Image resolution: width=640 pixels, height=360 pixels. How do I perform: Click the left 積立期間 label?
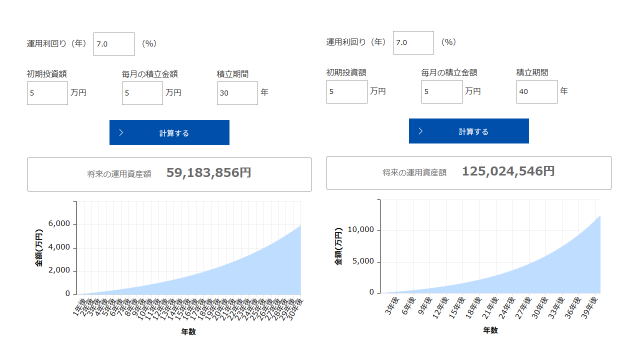point(233,74)
